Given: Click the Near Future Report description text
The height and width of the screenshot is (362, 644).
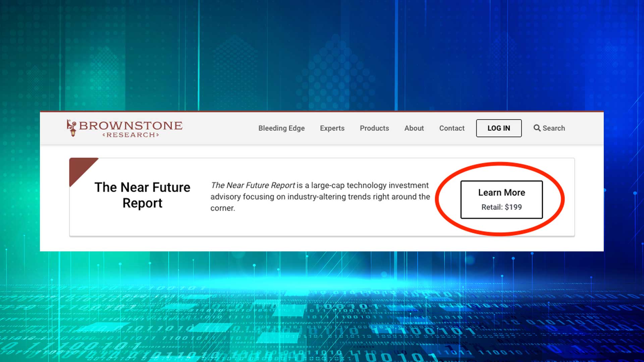Looking at the screenshot, I should tap(320, 196).
